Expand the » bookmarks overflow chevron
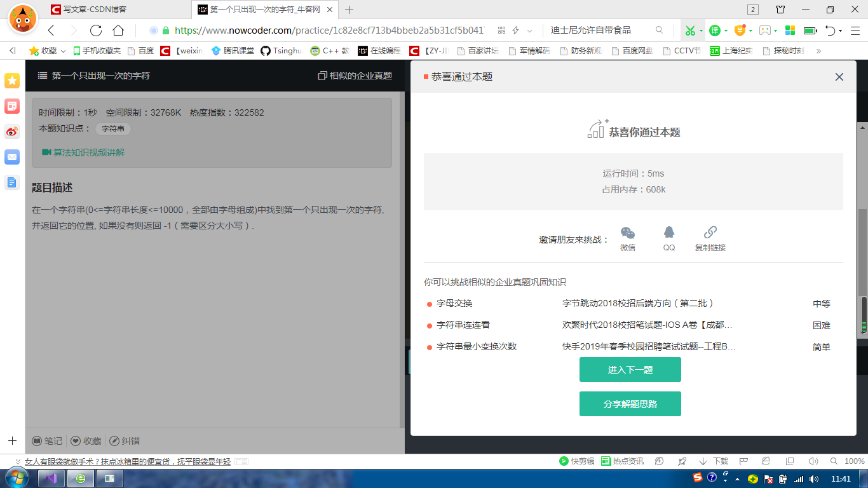 pos(818,50)
